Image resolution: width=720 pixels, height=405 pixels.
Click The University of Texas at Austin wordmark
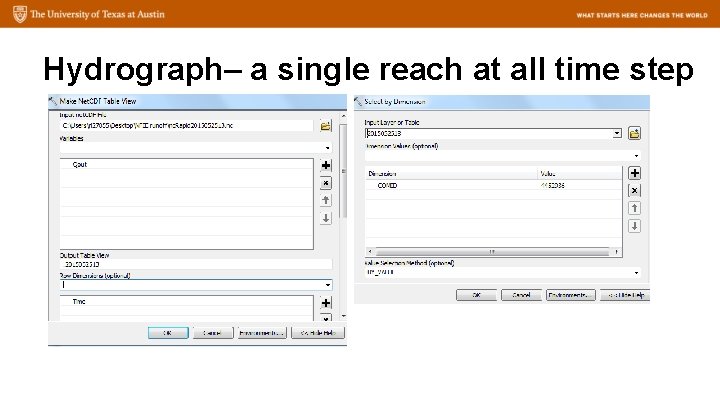coord(97,14)
